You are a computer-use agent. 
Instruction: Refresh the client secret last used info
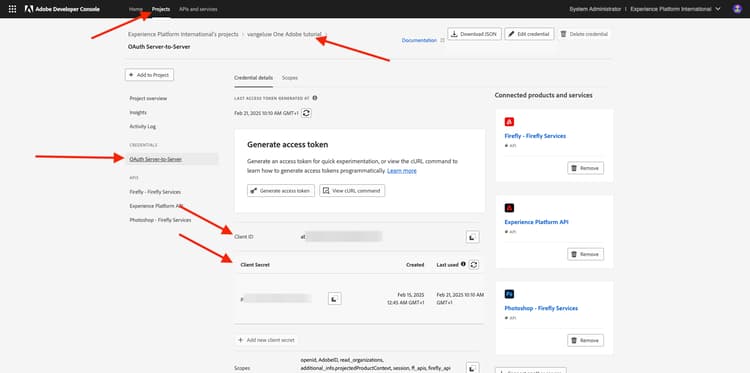click(474, 264)
